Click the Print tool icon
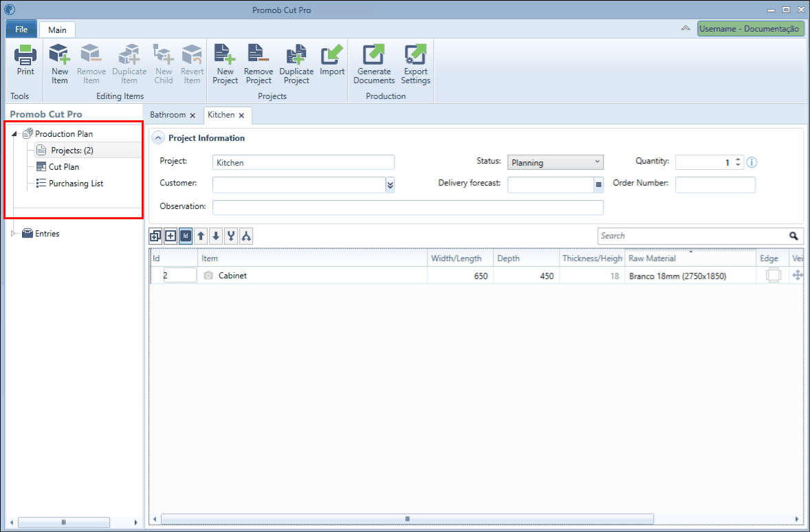 click(25, 60)
